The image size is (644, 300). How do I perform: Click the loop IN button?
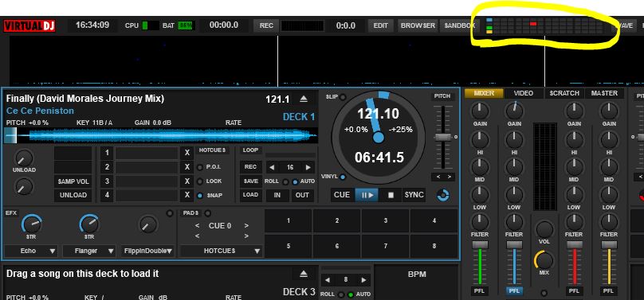(277, 195)
